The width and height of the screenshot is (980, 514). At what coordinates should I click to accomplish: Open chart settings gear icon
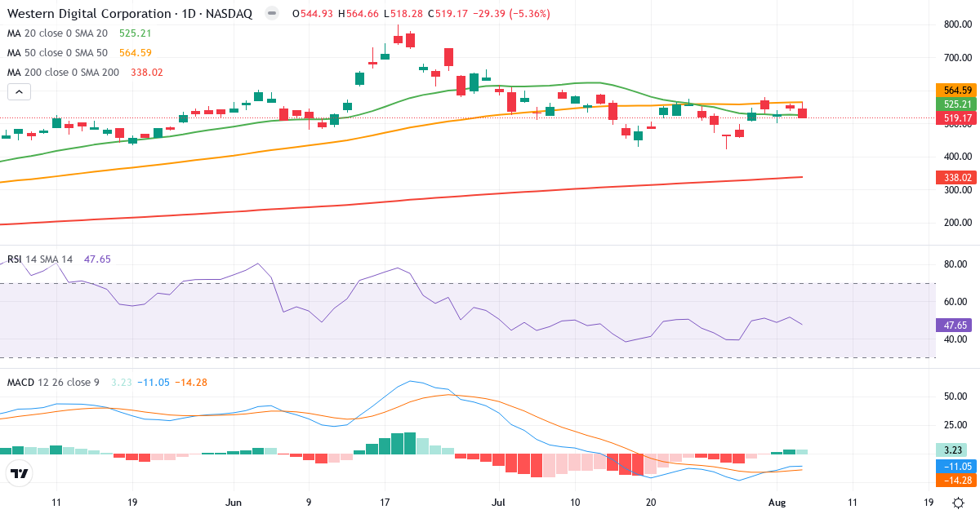[x=957, y=503]
